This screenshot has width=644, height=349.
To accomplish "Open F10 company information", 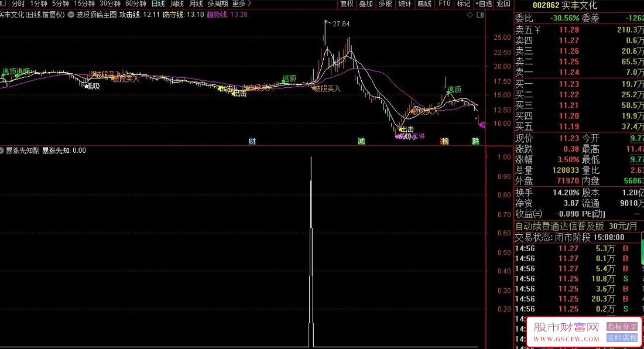I will pyautogui.click(x=444, y=4).
